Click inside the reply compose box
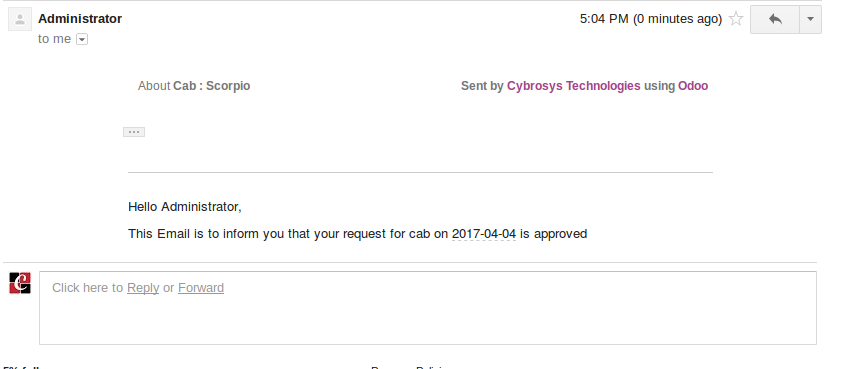Image resolution: width=841 pixels, height=369 pixels. pos(427,308)
